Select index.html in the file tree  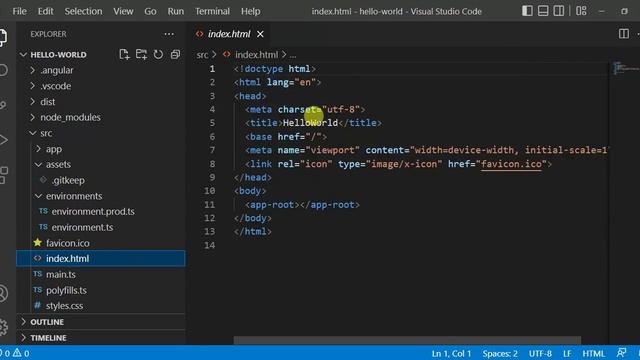click(x=101, y=258)
